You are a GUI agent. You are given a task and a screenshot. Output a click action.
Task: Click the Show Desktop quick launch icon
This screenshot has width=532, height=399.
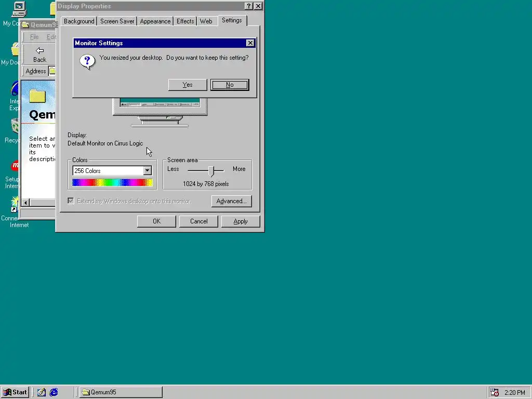(x=42, y=392)
